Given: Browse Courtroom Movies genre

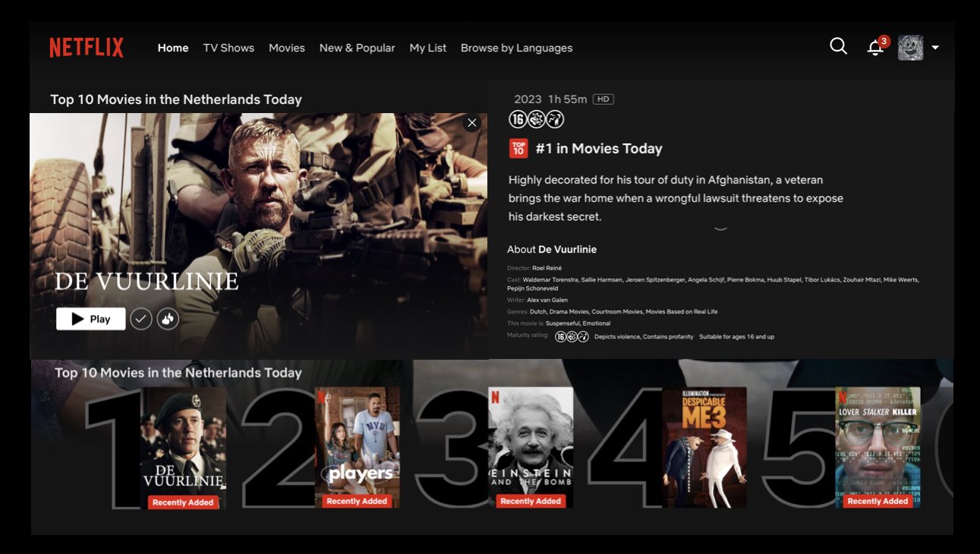Looking at the screenshot, I should pyautogui.click(x=616, y=311).
